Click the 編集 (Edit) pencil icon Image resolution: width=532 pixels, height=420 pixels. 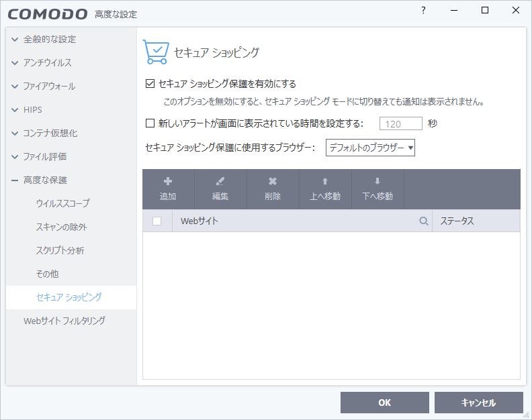coord(220,182)
